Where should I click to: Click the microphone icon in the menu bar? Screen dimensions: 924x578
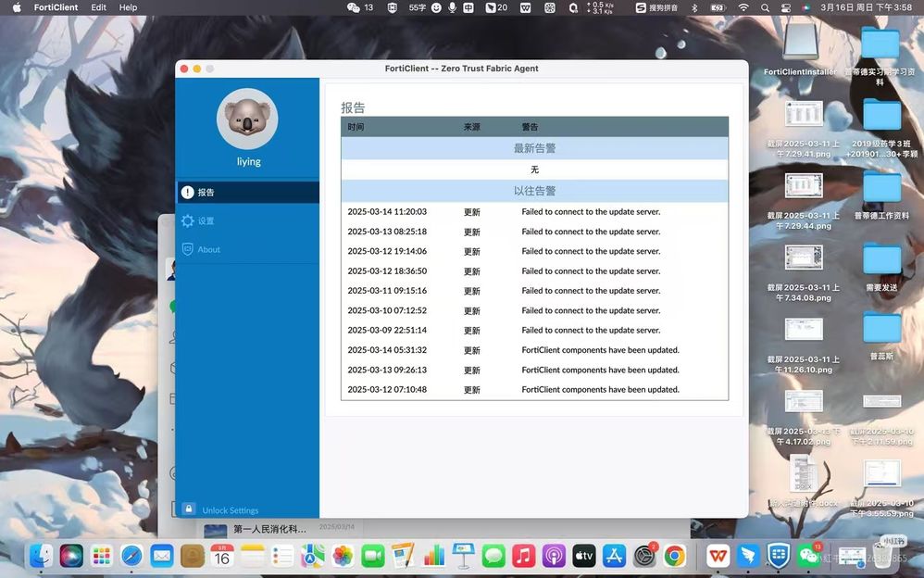pos(452,7)
